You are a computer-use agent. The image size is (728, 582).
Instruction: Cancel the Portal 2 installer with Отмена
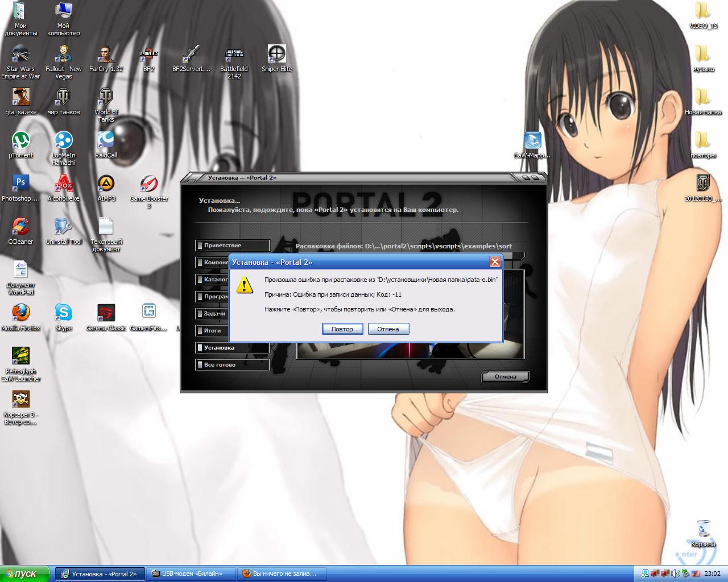(505, 377)
